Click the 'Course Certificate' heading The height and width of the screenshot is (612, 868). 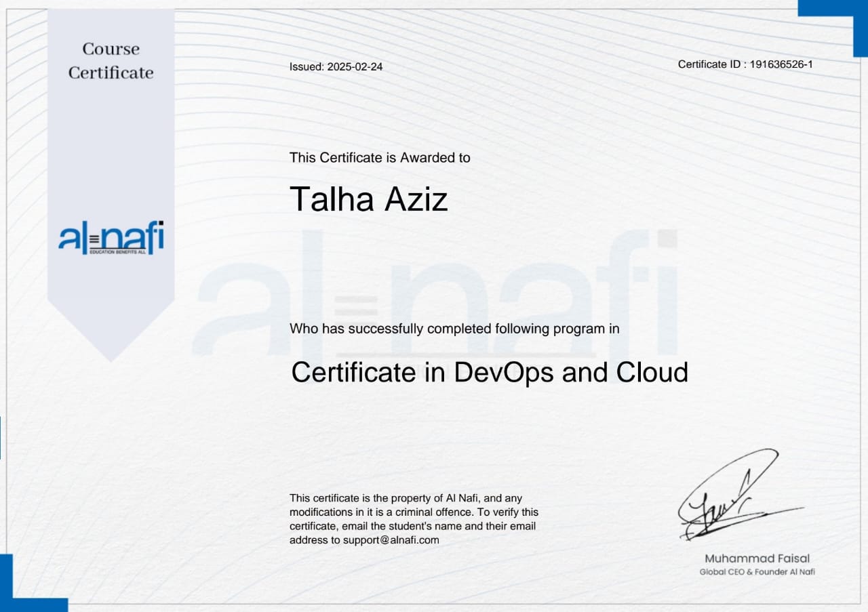tap(111, 61)
